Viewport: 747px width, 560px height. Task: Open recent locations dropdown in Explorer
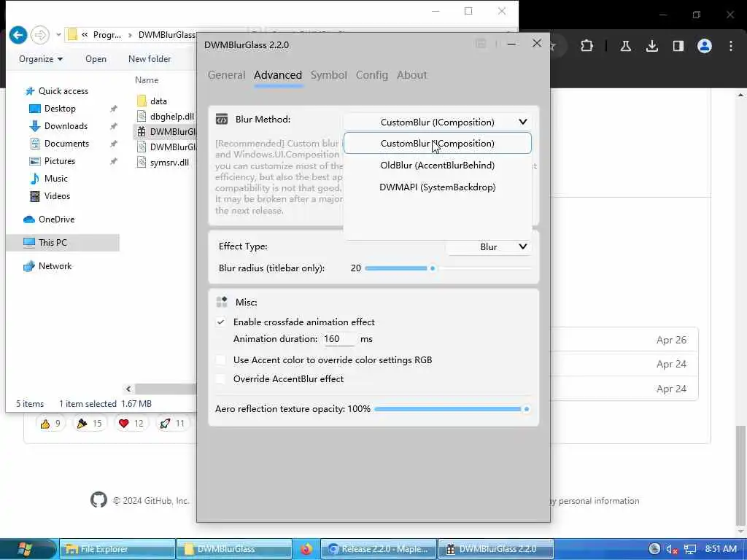(x=58, y=35)
